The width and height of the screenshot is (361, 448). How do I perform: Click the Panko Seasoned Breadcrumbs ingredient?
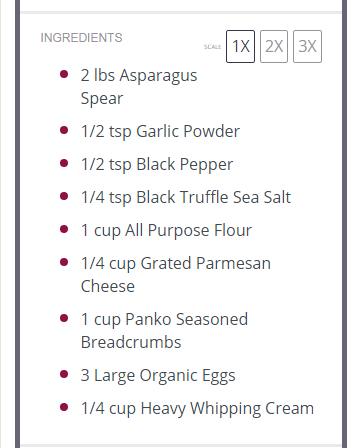pyautogui.click(x=164, y=331)
